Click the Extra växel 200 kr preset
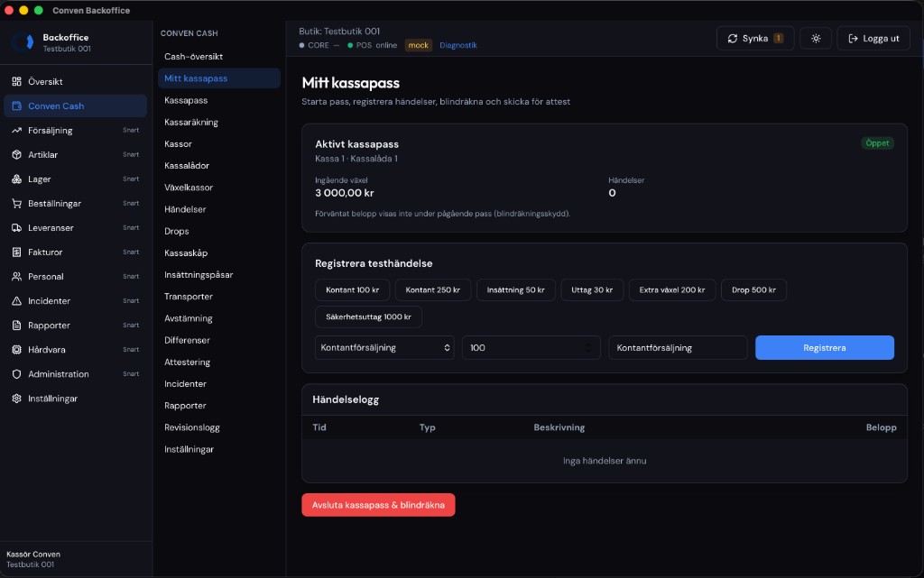 (671, 289)
